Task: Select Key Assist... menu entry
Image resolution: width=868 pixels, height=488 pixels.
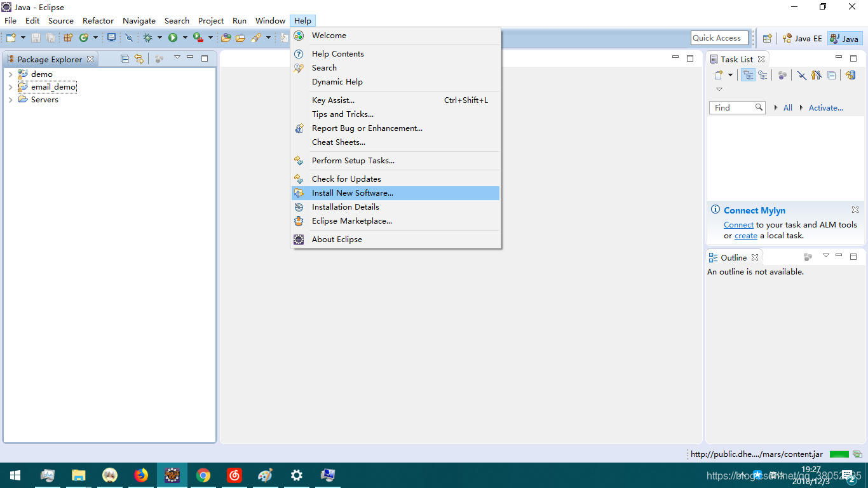Action: [395, 100]
